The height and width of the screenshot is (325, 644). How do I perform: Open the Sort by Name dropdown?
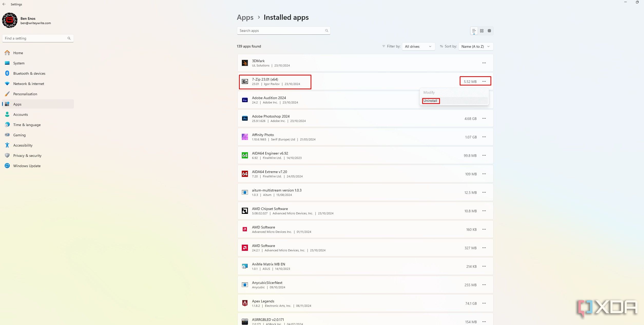[x=476, y=46]
